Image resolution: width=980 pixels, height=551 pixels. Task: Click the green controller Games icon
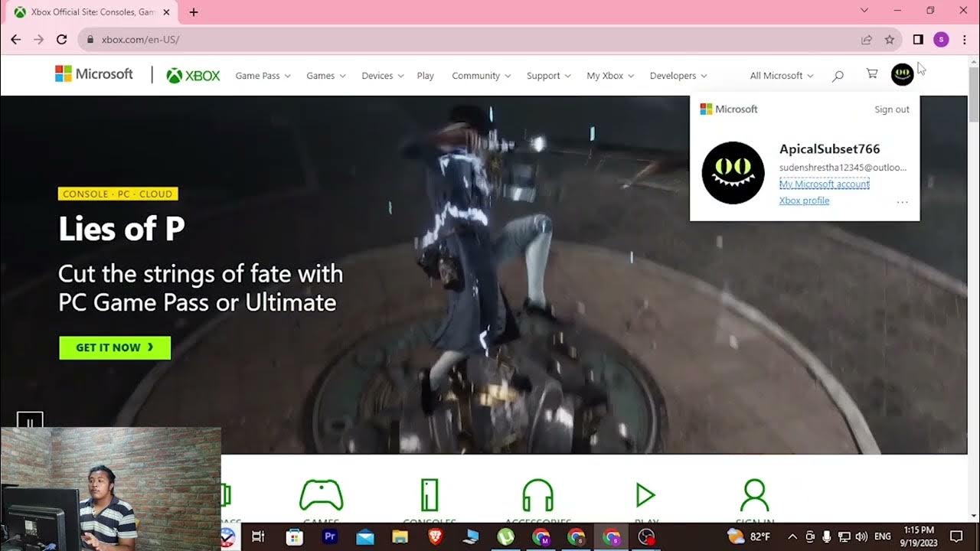pyautogui.click(x=321, y=495)
